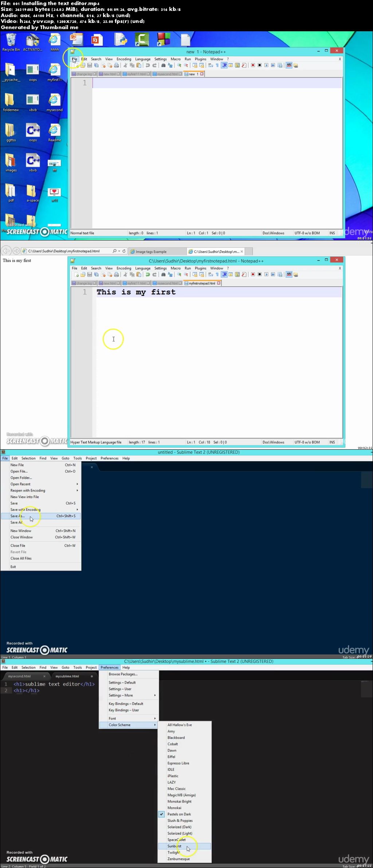Switch to mysublime.html tab in Sublime Text
This screenshot has height=868, width=373.
click(x=67, y=676)
